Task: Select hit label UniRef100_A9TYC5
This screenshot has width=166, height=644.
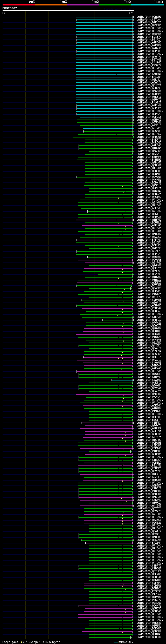Action: tap(149, 128)
